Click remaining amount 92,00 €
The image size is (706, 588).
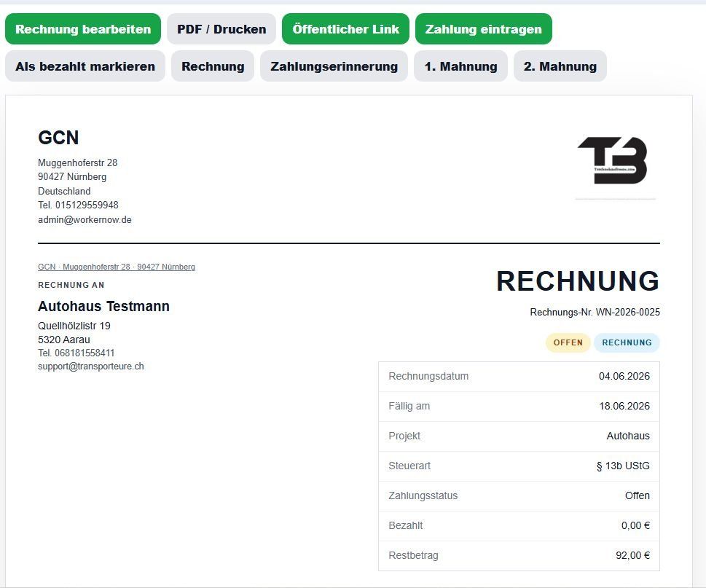click(x=632, y=555)
